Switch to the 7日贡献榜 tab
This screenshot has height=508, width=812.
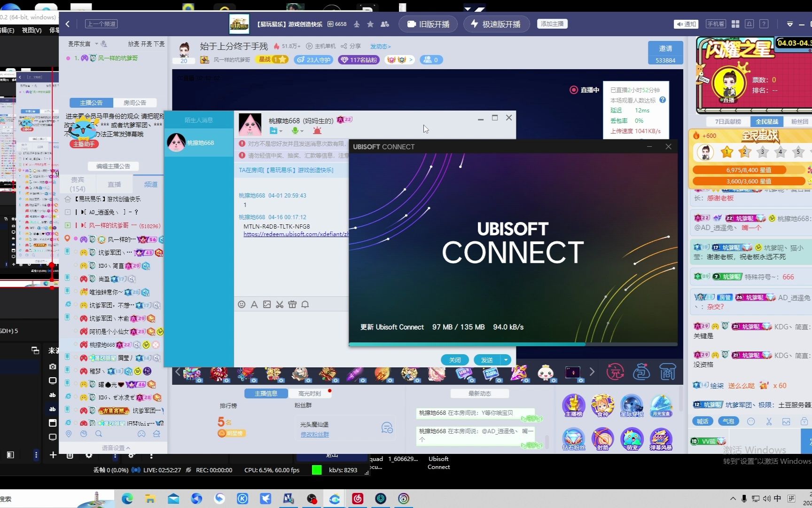click(x=728, y=121)
